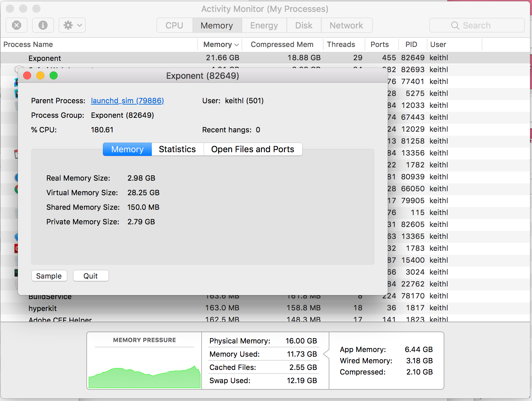Image resolution: width=532 pixels, height=401 pixels.
Task: Click the quit process (X) icon in toolbar
Action: (16, 25)
